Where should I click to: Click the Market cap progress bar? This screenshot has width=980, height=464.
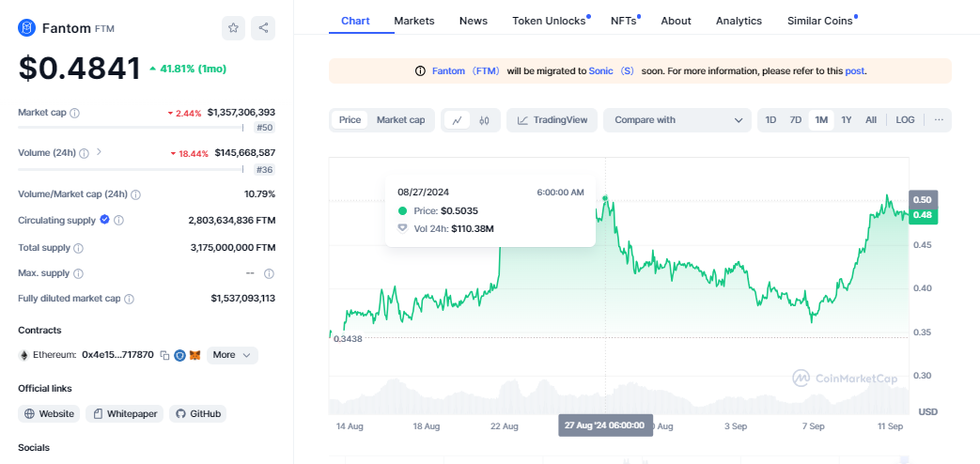[131, 128]
